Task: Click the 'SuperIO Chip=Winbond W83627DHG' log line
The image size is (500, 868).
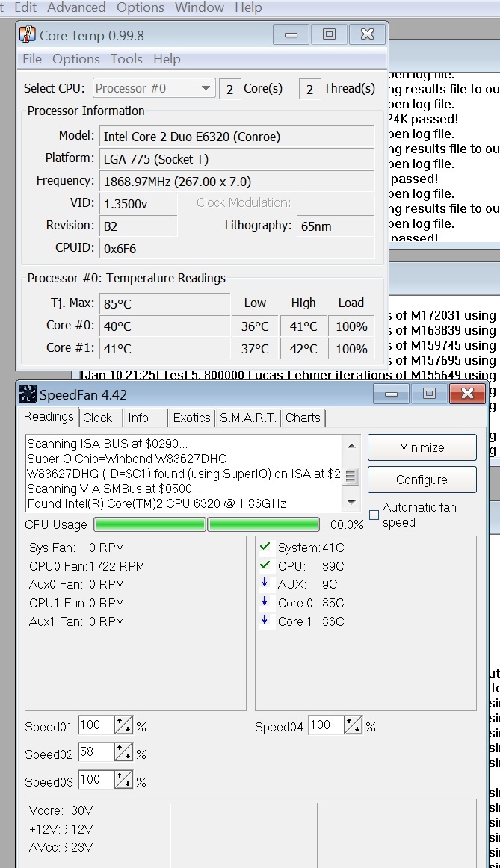Action: [x=127, y=459]
